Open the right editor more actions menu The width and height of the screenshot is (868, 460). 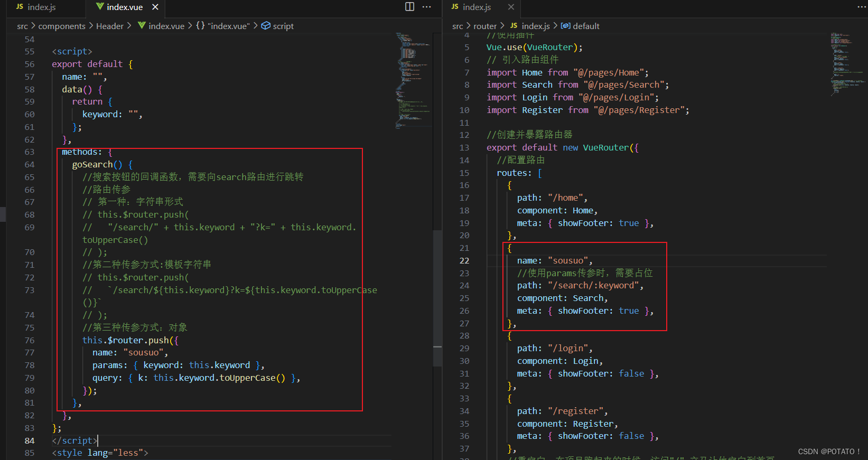861,7
